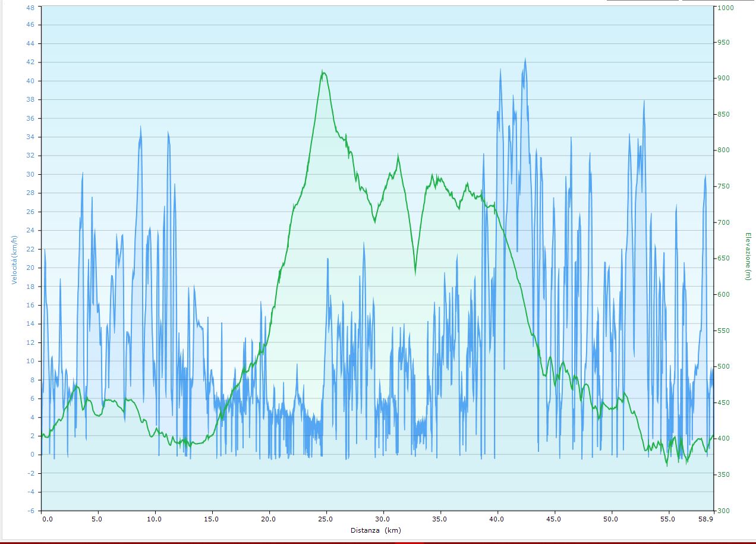Click the elevation valley near 33 km distance
756x544 pixels.
415,272
